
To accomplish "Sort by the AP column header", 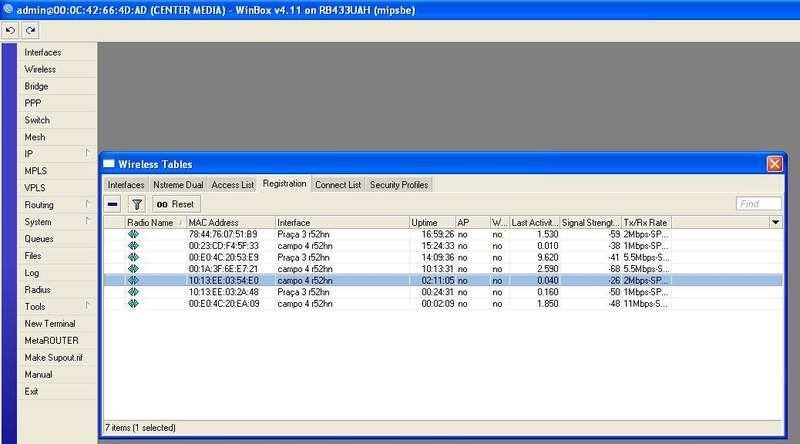I will pos(472,223).
